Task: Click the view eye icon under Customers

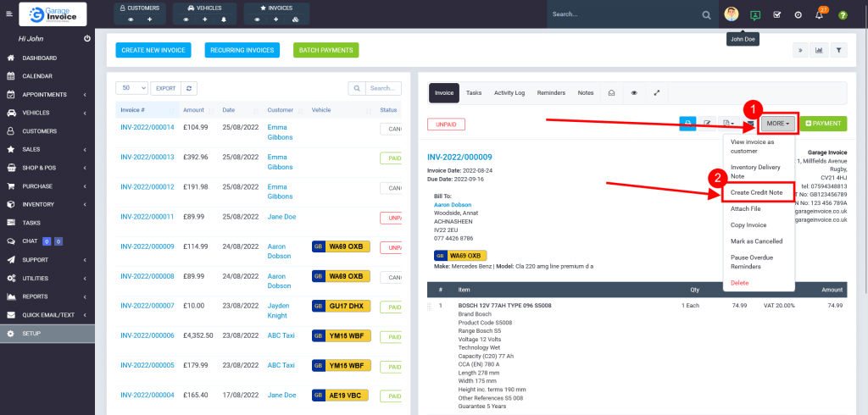Action: (x=131, y=19)
